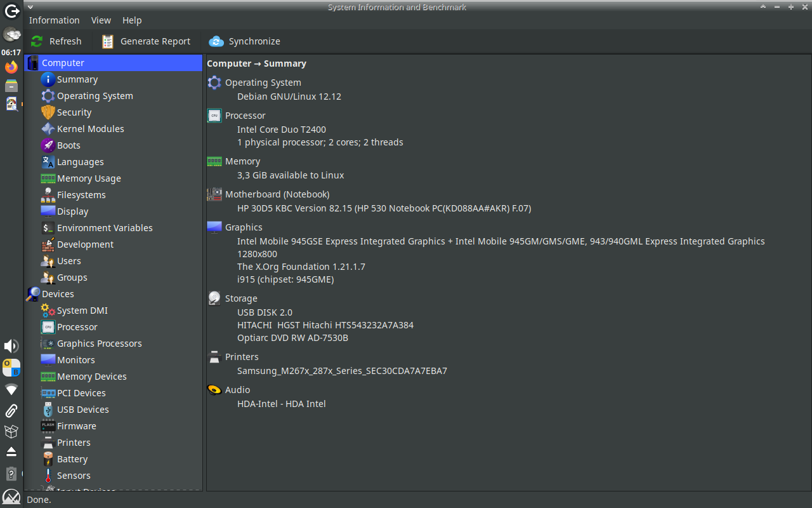Click the 3,3 GiB available to Linux line
The image size is (812, 508).
(x=291, y=175)
